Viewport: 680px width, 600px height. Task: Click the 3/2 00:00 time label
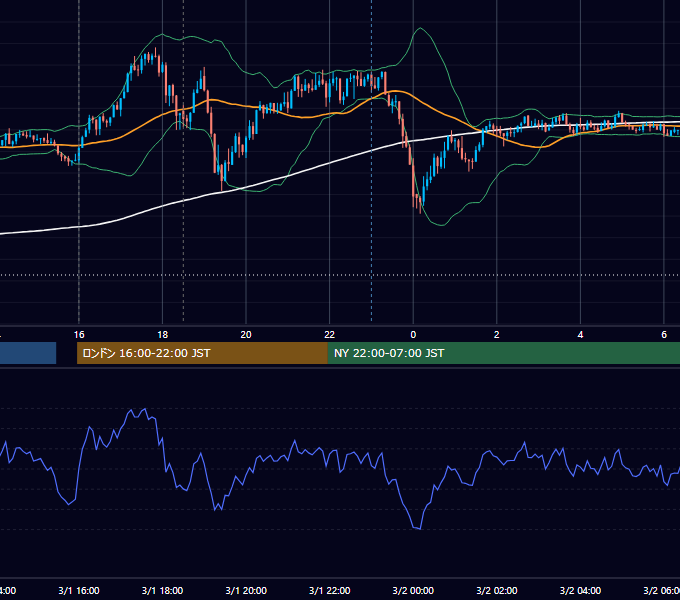[413, 590]
